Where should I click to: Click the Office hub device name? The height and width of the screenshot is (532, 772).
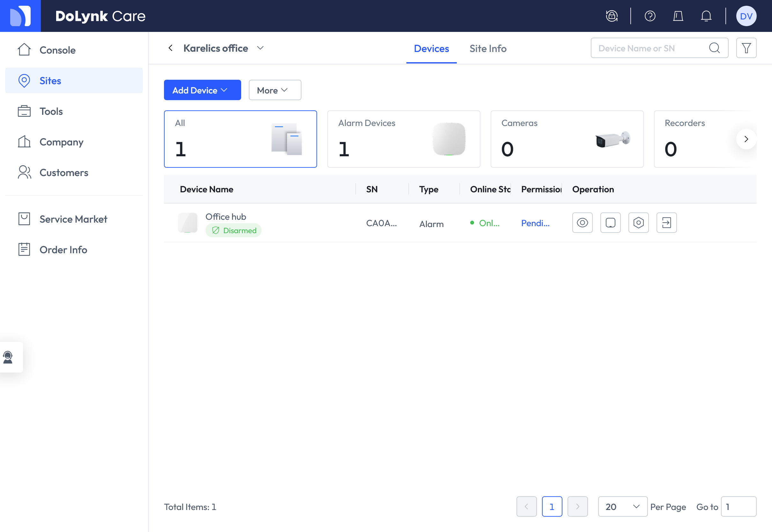tap(226, 217)
